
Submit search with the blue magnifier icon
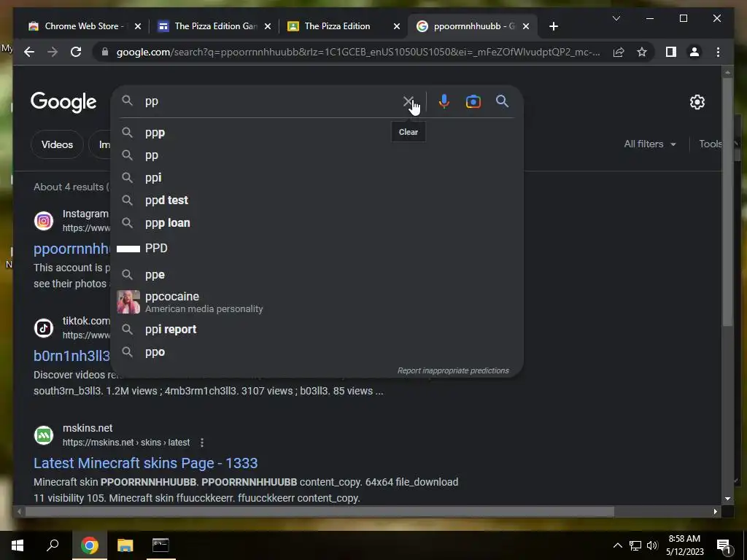tap(502, 101)
